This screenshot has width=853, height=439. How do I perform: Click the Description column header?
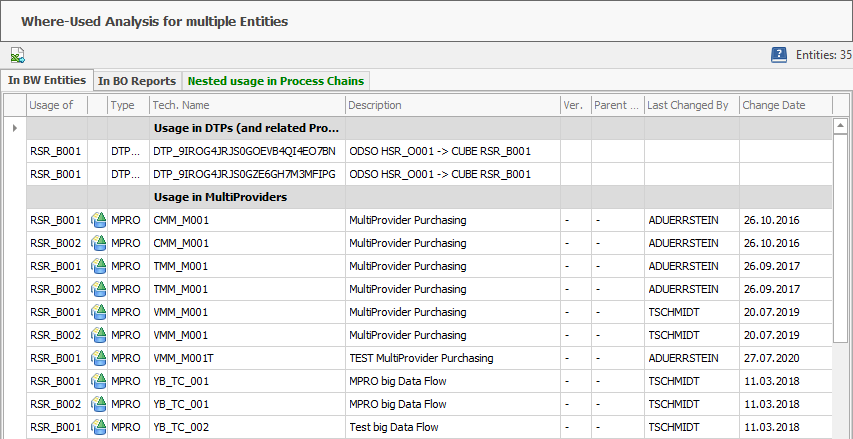pos(452,105)
